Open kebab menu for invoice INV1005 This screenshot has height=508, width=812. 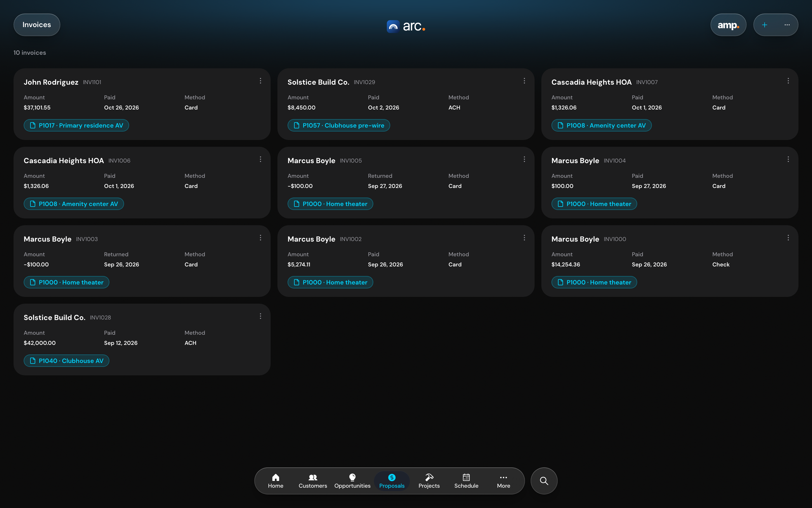(x=524, y=159)
